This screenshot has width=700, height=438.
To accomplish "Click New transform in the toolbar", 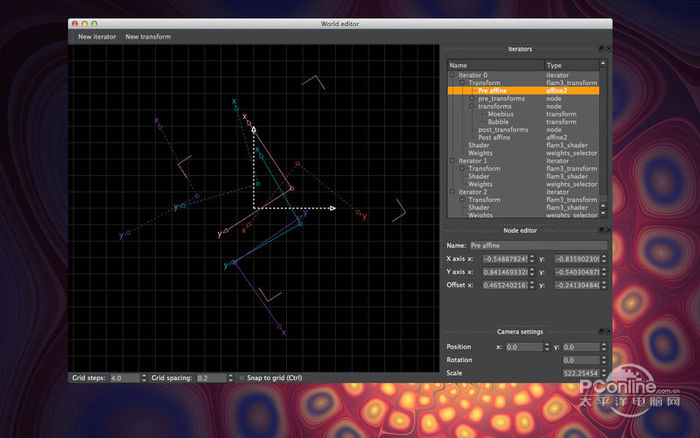I will click(148, 37).
